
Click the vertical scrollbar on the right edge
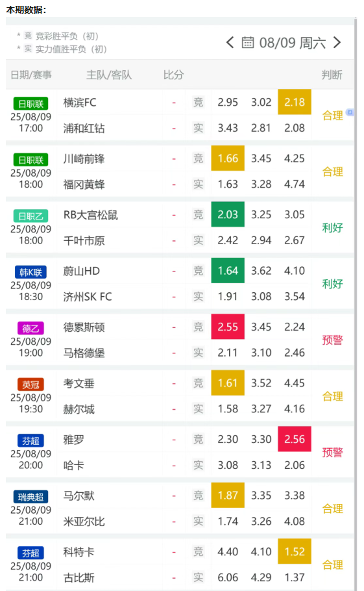356,301
